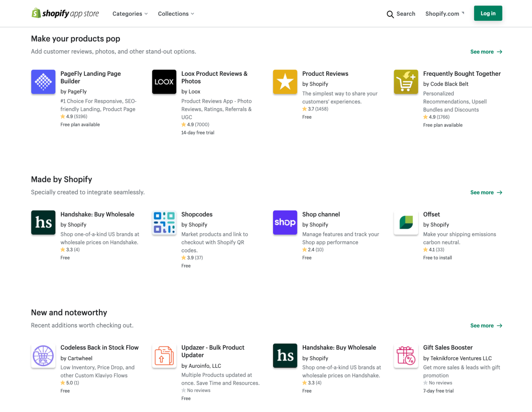Click the Updazer bulk updater icon
532x412 pixels.
(x=164, y=356)
